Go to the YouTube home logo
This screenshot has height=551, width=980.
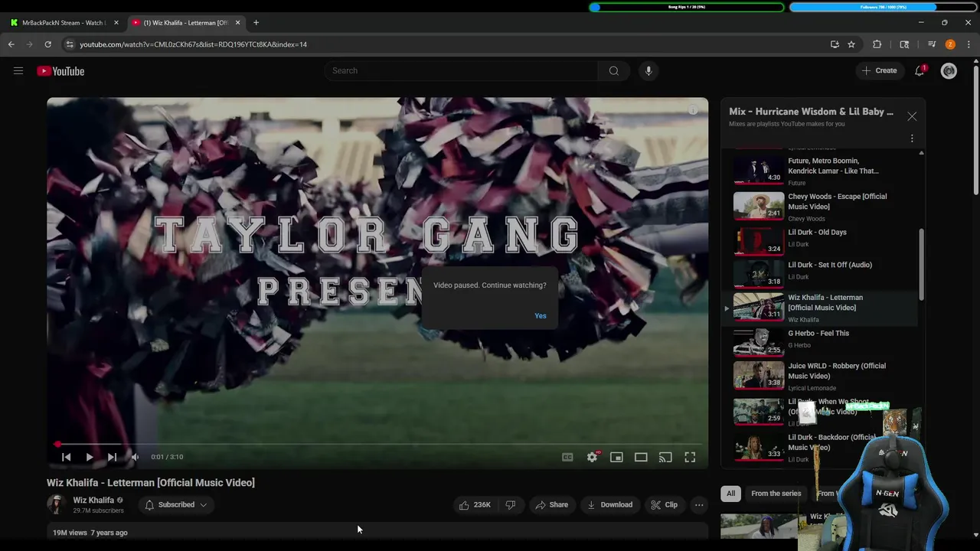tap(60, 71)
